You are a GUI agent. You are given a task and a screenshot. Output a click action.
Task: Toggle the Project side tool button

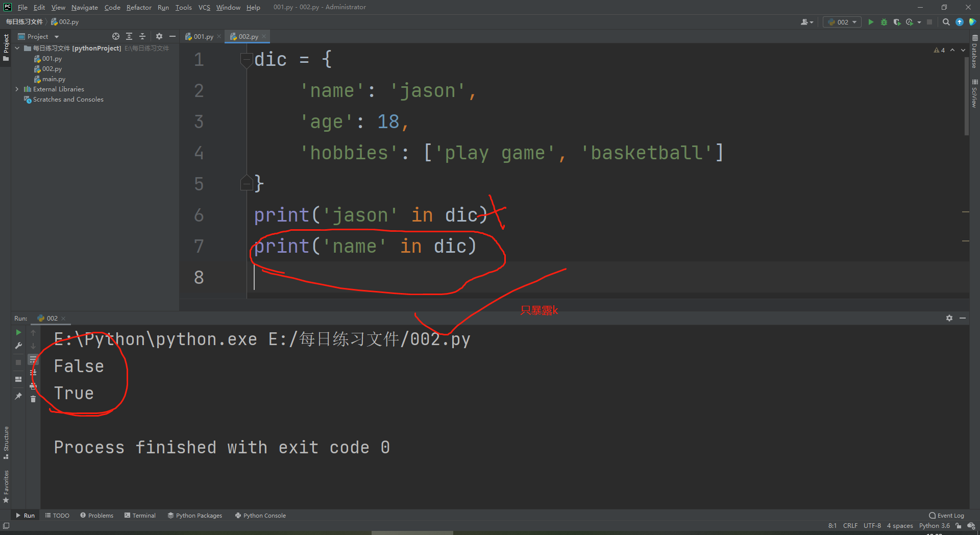click(6, 47)
